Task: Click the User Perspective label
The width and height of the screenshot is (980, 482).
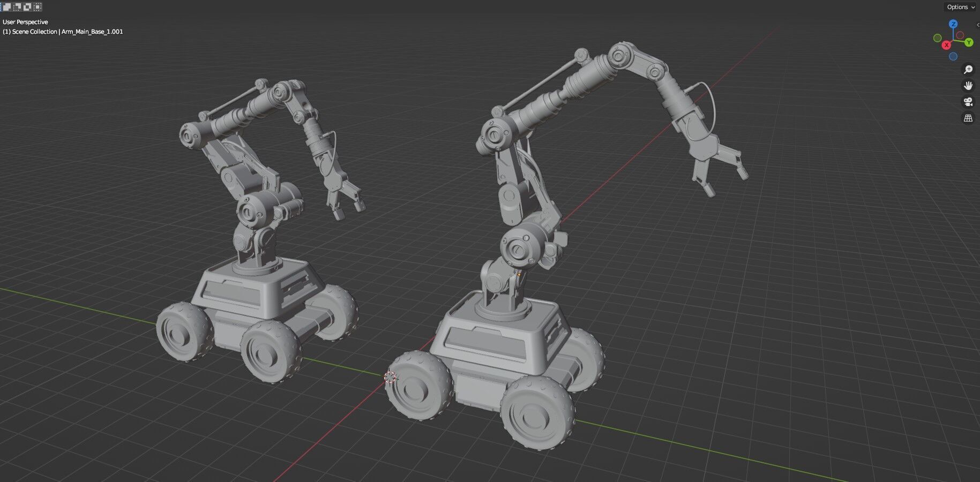Action: (25, 22)
